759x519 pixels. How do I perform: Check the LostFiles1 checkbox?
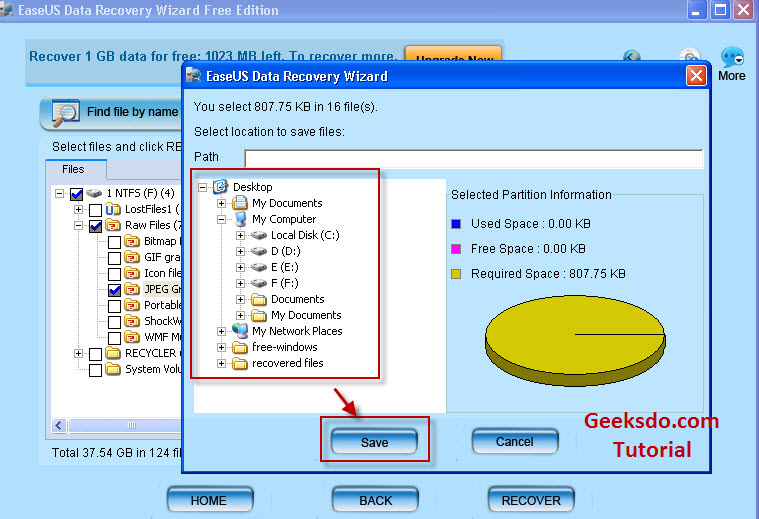pos(95,210)
